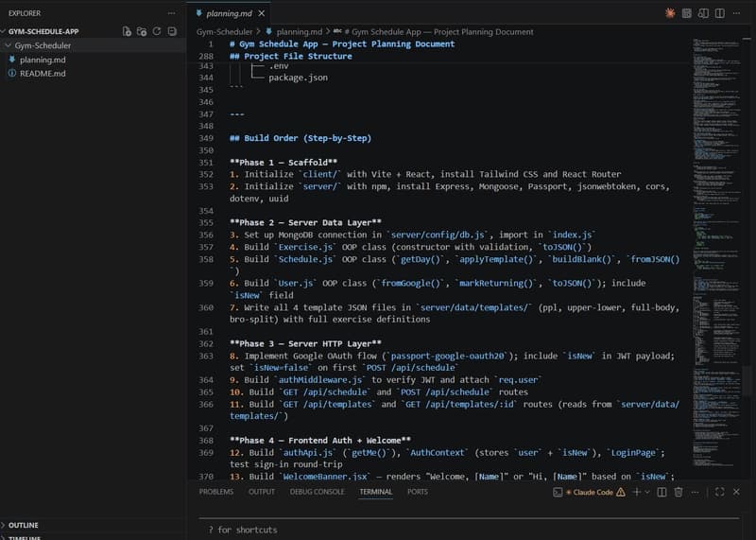Click '**Phase 4 — Frontend Auth + Welcome**' text
This screenshot has height=540, width=756.
[x=320, y=440]
